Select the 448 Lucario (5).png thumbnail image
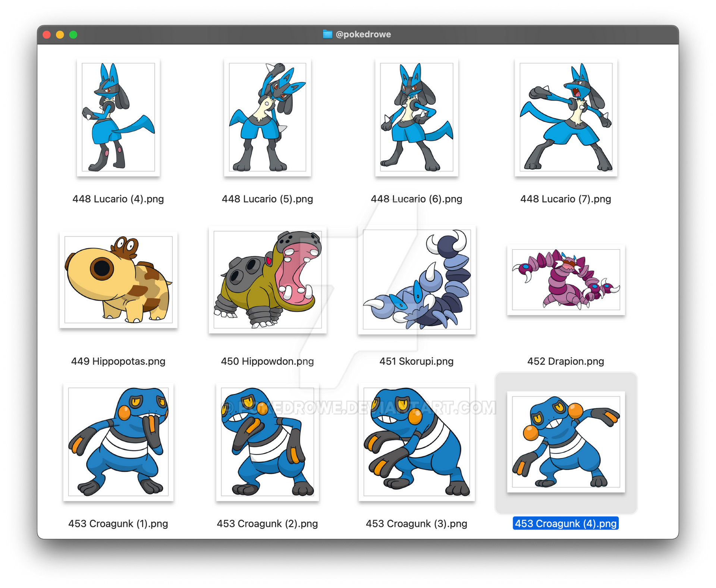 point(267,117)
